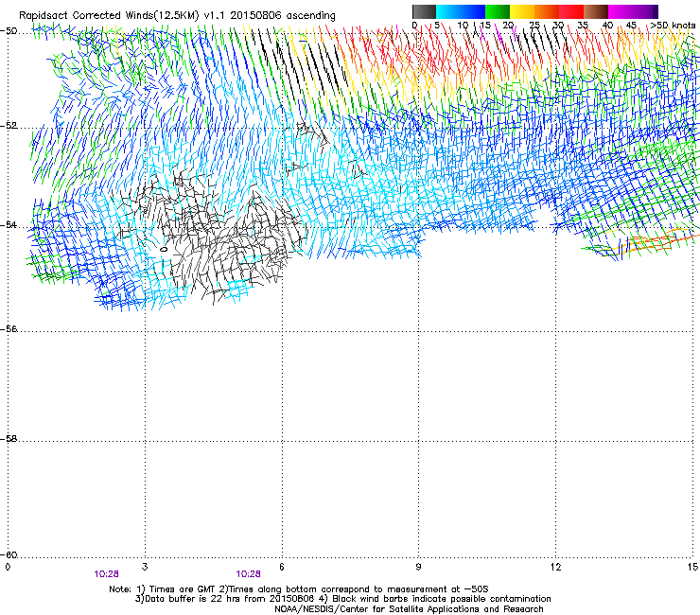Click the '0' longitude axis label
Viewport: 700px width, 615px height.
point(8,567)
